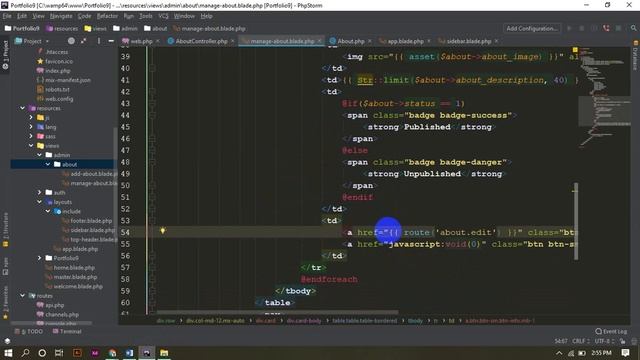Expand the auth folder arrow

pyautogui.click(x=40, y=192)
